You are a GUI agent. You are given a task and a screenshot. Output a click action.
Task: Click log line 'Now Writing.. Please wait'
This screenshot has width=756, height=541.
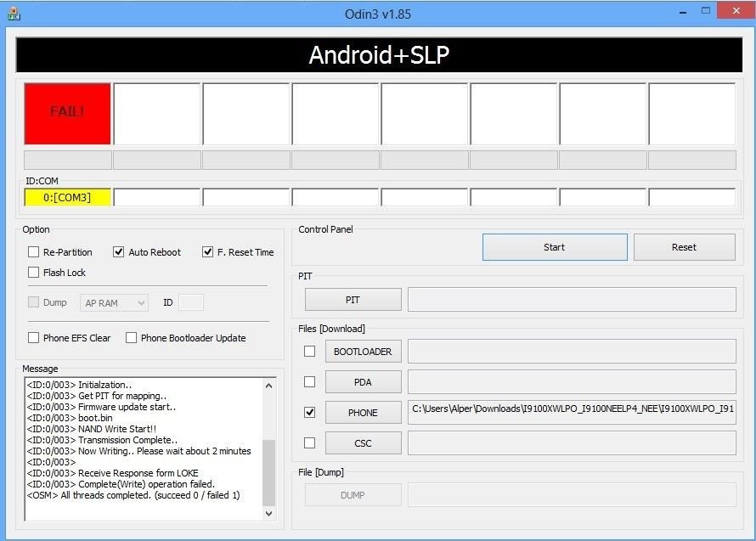[x=138, y=451]
